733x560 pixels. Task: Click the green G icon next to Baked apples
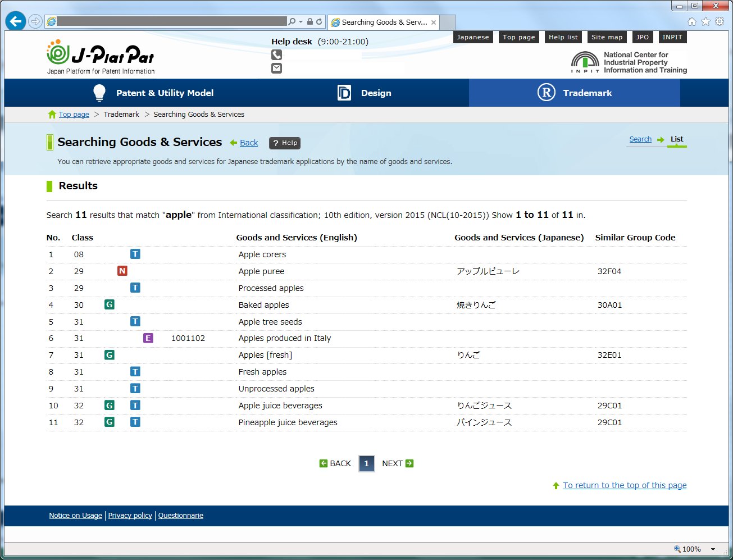(x=109, y=304)
